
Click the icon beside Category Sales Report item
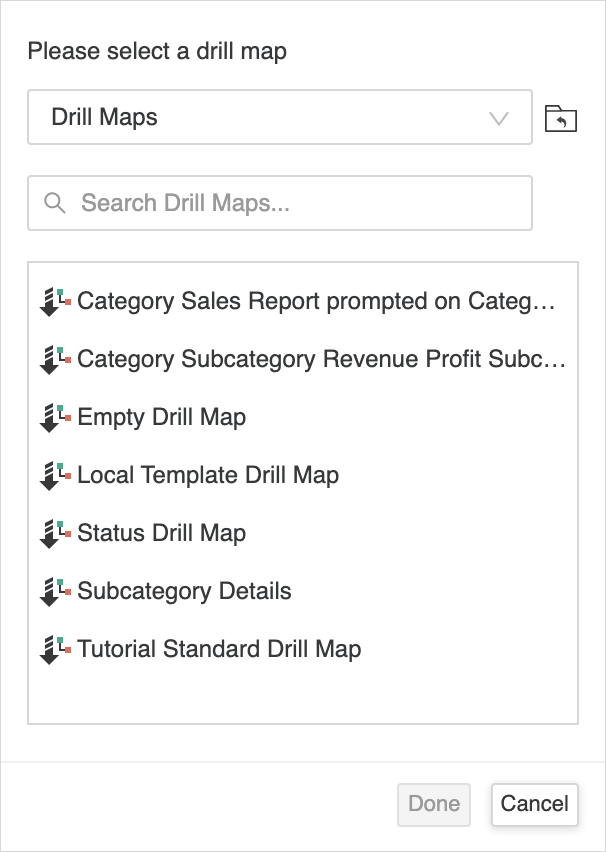(x=55, y=302)
